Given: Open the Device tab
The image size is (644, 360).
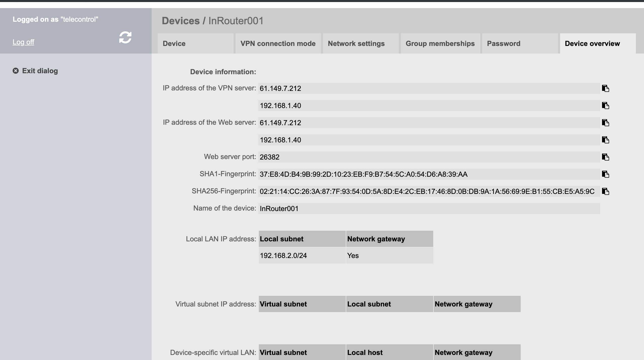Looking at the screenshot, I should (195, 43).
